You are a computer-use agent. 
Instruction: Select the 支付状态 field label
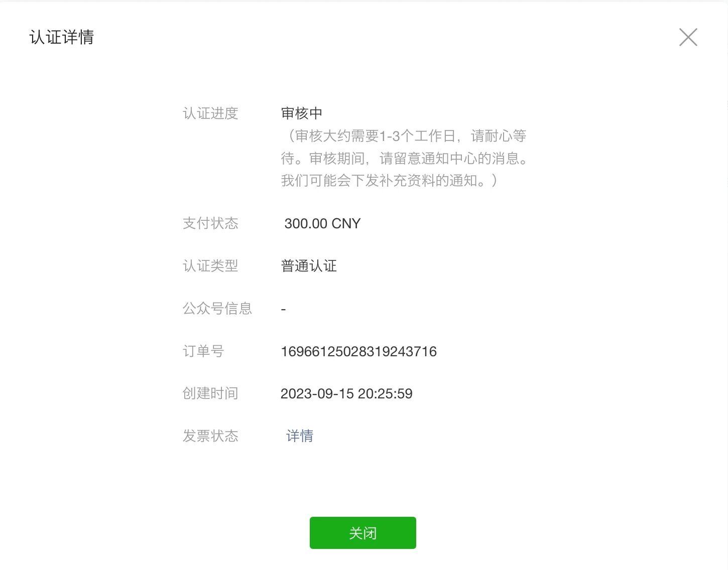[x=210, y=223]
